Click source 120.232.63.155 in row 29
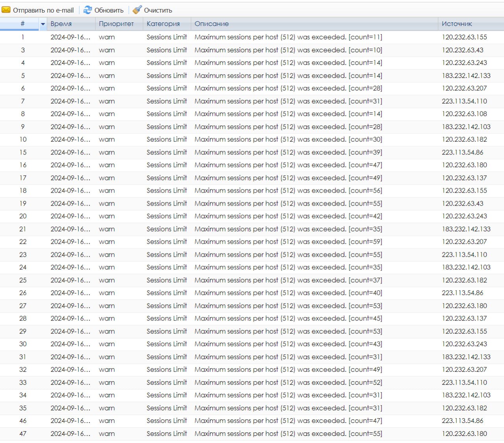 (x=464, y=332)
